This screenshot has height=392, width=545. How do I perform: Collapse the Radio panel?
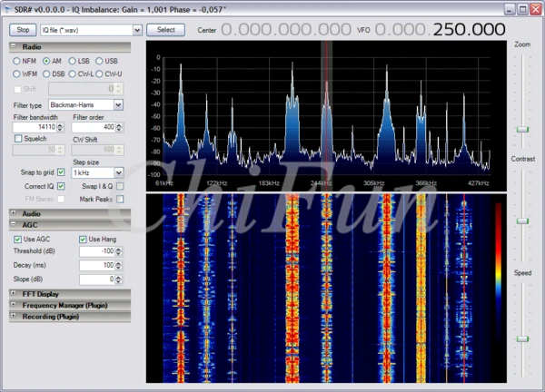pyautogui.click(x=14, y=46)
